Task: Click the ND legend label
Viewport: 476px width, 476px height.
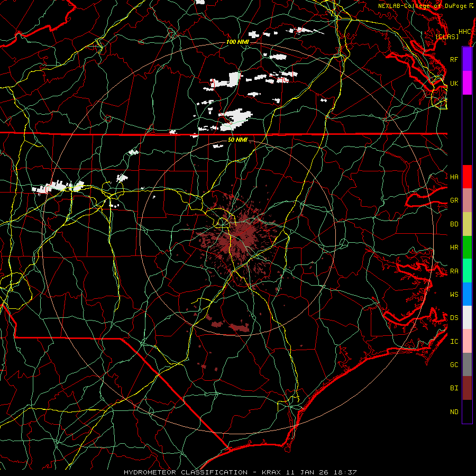Action: tap(454, 412)
